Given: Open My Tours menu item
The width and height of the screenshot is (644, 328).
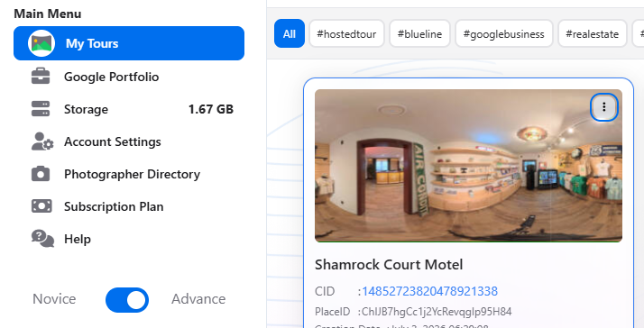Looking at the screenshot, I should click(x=129, y=43).
